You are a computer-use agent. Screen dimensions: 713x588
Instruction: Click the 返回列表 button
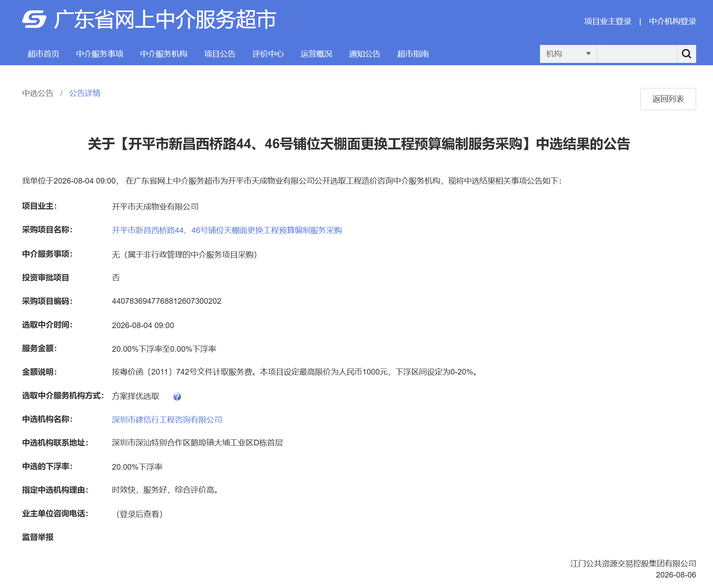click(668, 99)
